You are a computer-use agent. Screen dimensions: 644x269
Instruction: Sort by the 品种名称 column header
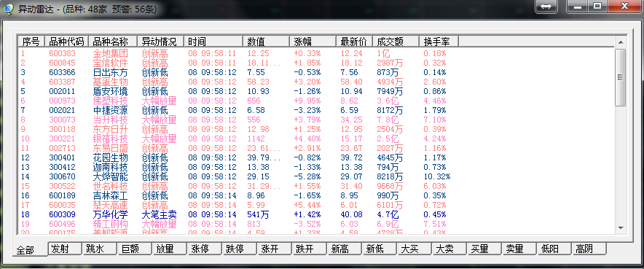[113, 42]
